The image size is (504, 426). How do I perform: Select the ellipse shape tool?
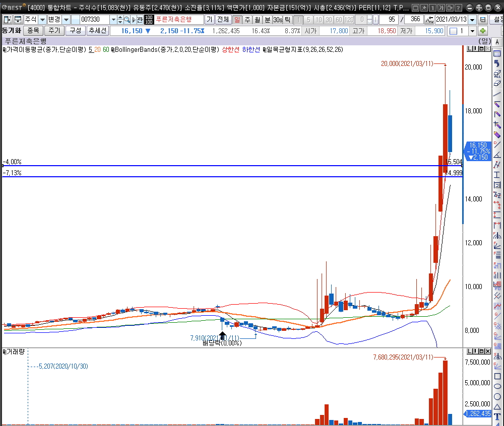[497, 386]
